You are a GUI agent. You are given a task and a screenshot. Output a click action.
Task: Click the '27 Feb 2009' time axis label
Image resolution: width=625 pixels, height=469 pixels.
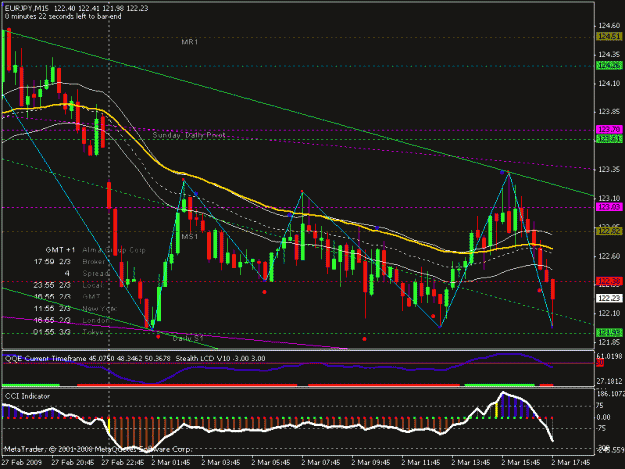coord(21,463)
